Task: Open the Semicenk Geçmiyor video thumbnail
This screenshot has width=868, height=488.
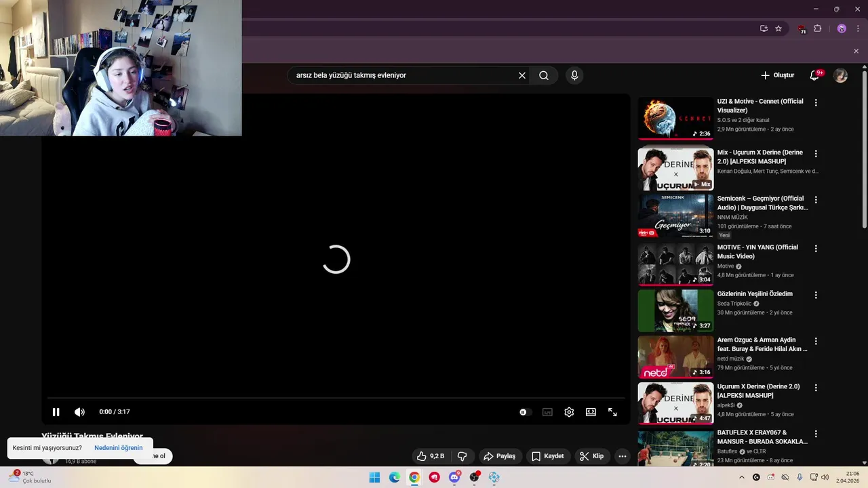Action: click(x=675, y=216)
